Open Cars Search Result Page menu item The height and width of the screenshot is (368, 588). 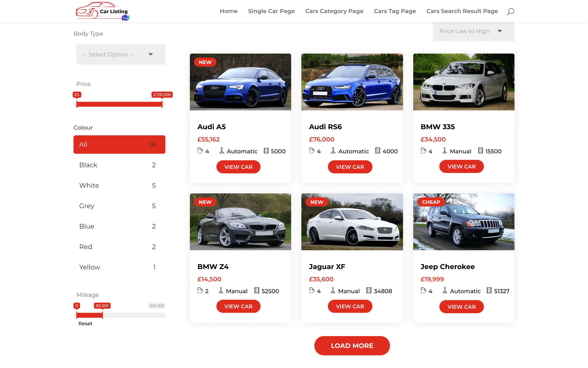click(x=462, y=11)
